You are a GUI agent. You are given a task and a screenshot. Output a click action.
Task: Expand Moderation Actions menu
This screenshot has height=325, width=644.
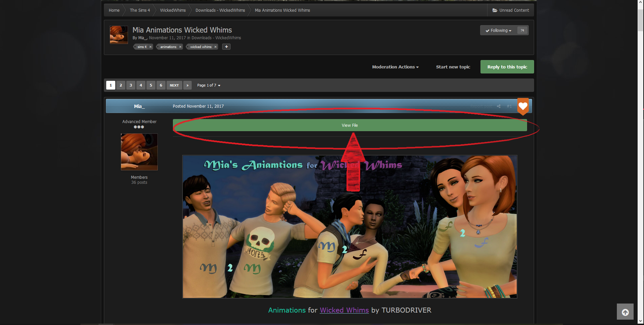click(395, 67)
